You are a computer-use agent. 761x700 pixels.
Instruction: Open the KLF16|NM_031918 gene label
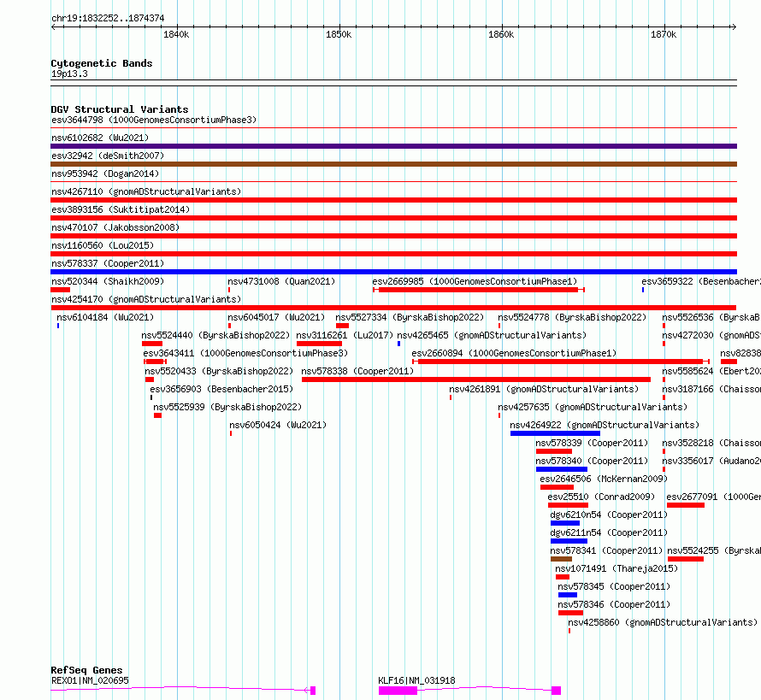tap(417, 680)
